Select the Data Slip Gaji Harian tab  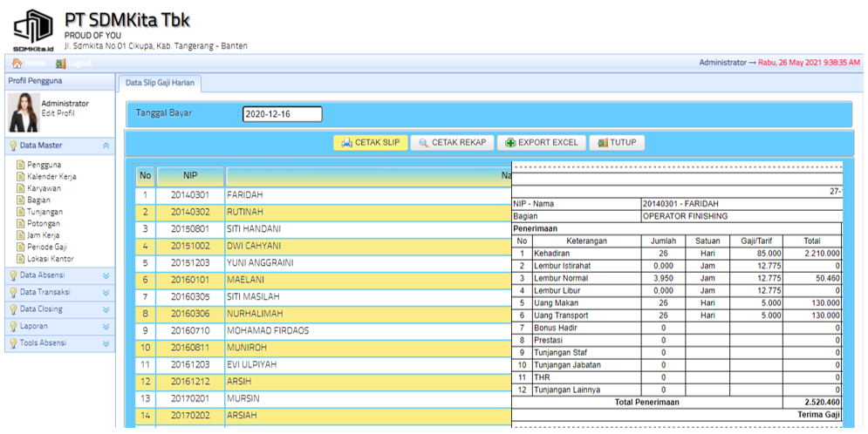(x=161, y=83)
